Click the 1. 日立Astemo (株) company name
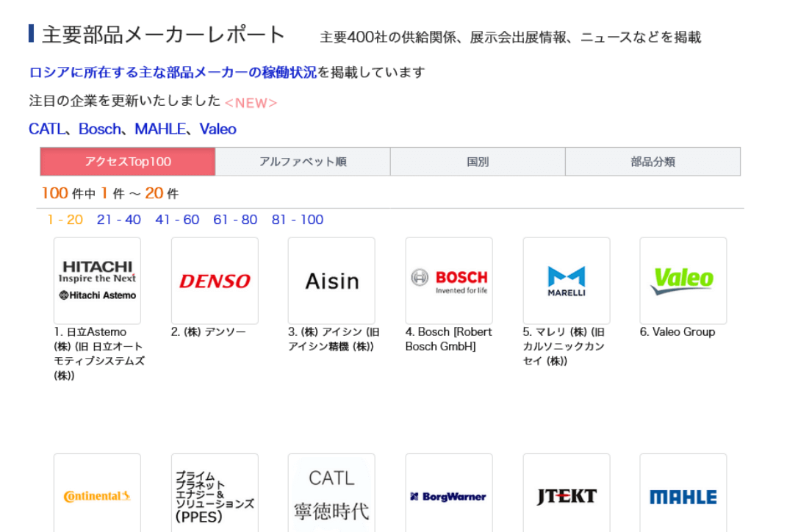The height and width of the screenshot is (532, 798). (x=99, y=354)
